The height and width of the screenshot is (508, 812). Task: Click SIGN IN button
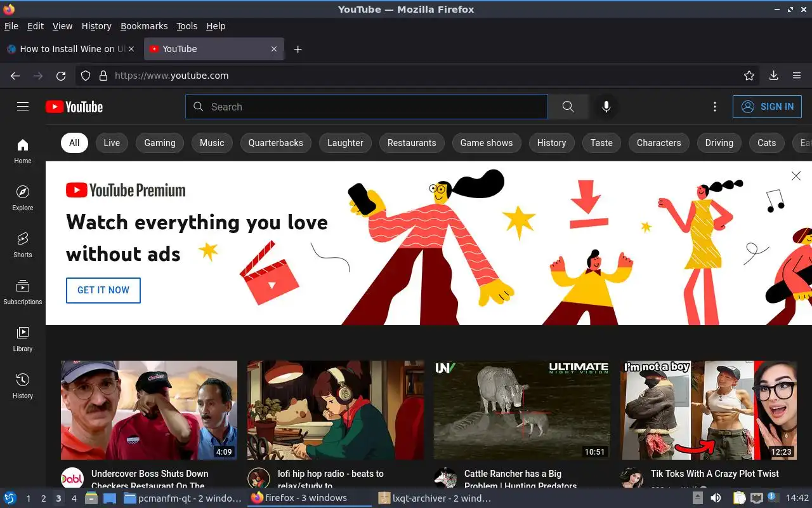point(767,107)
